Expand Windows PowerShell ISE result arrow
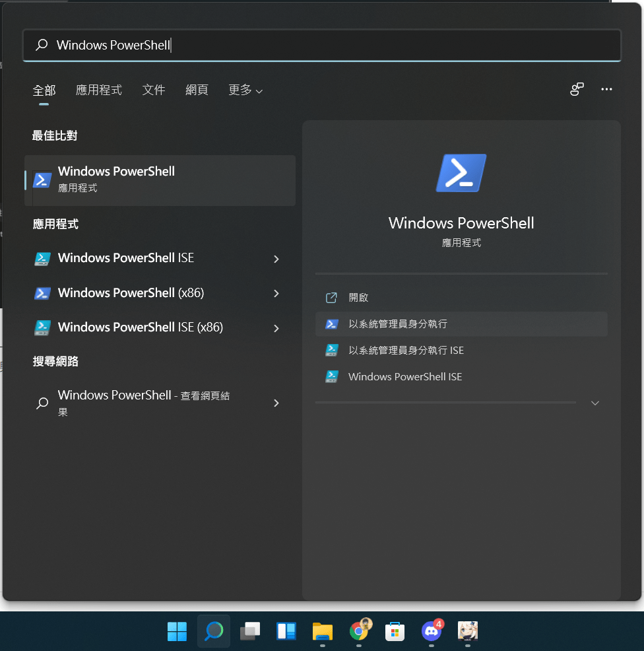The width and height of the screenshot is (644, 651). [x=276, y=259]
